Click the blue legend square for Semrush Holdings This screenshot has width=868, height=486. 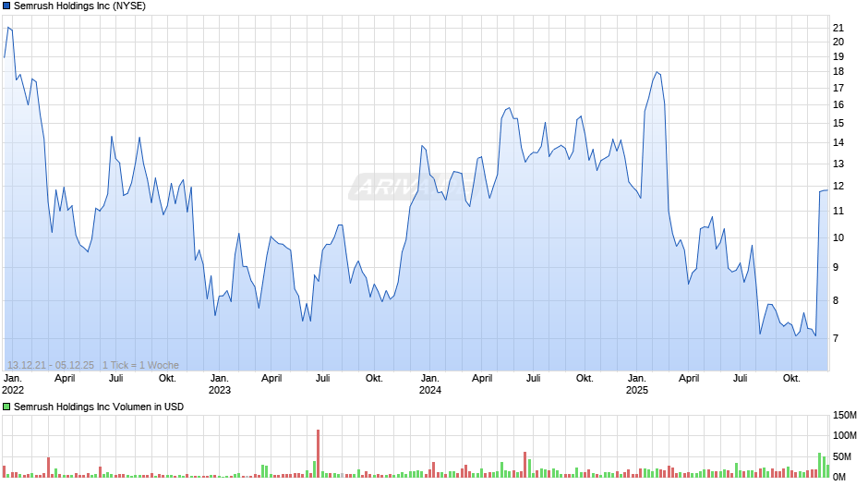click(x=6, y=6)
